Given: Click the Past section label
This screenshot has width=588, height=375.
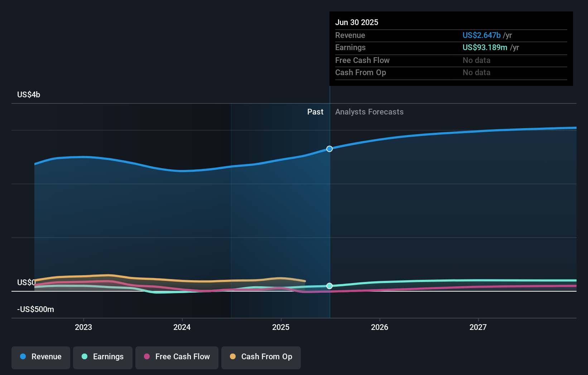Looking at the screenshot, I should [315, 112].
